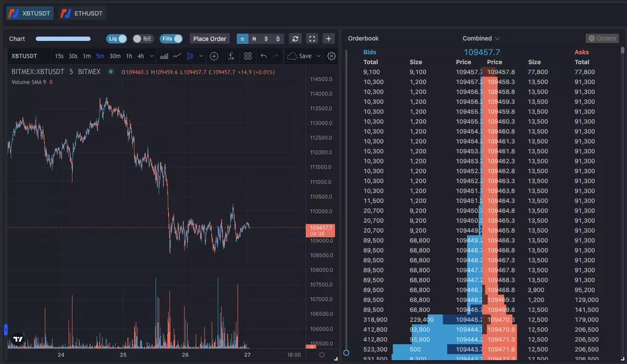Image resolution: width=627 pixels, height=364 pixels.
Task: Select the candlestick chart style icon
Action: 190,56
